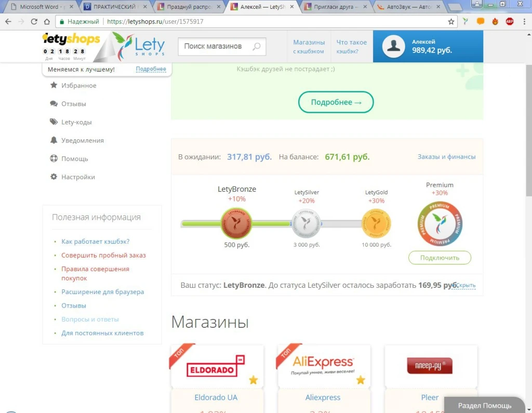
Task: Open Совершить пробный заказ link
Action: (x=103, y=255)
